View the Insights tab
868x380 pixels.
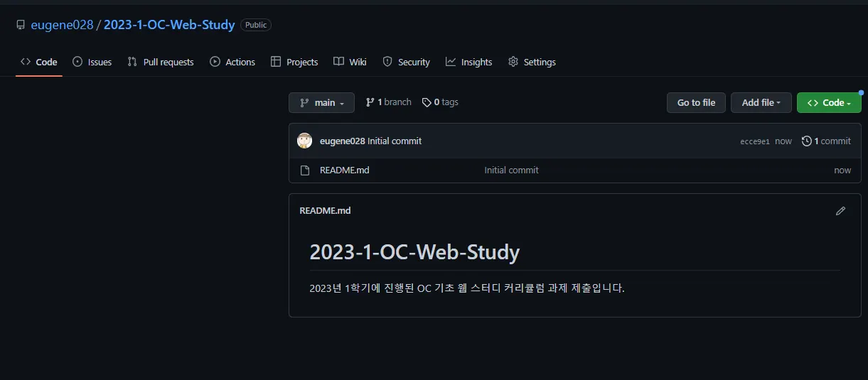click(468, 62)
